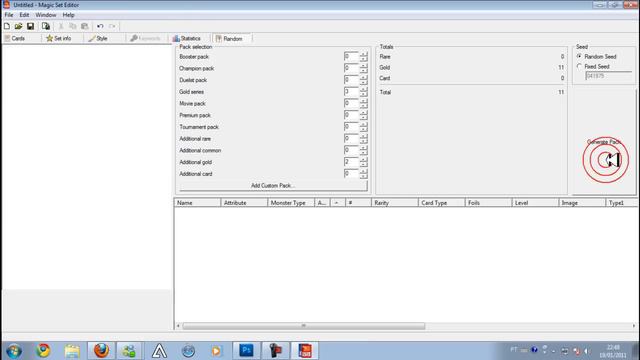Click the Gold series count field
640x360 pixels.
click(x=351, y=92)
